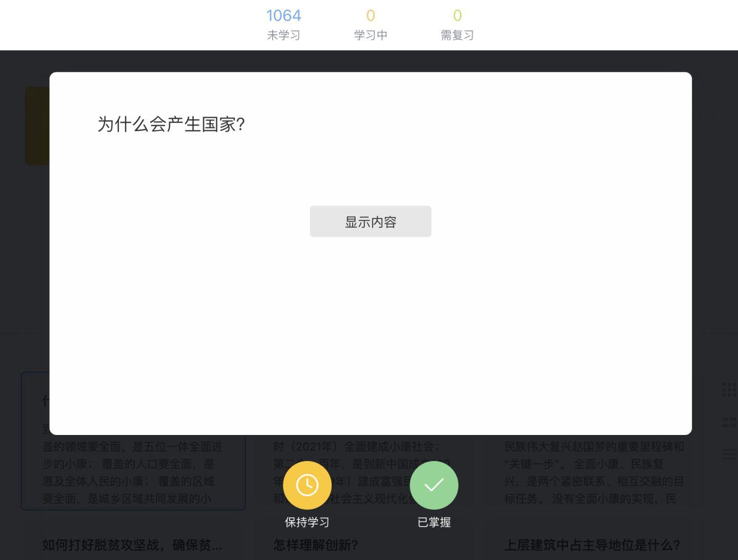Open the 上层建筑中占主导地位是什么? card
The height and width of the screenshot is (560, 738).
click(x=592, y=545)
